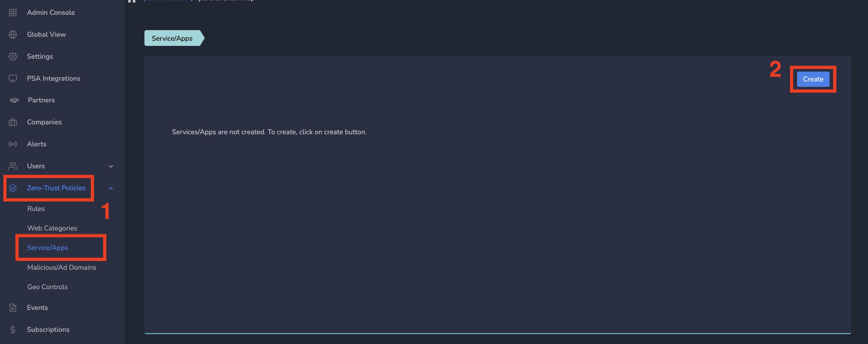Open Geo Controls submenu item
The image size is (868, 344).
(x=47, y=287)
